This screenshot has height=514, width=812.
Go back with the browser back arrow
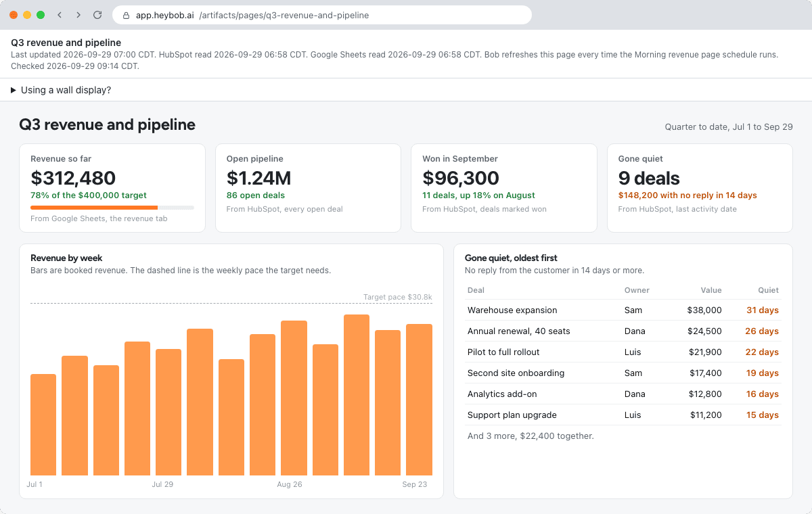click(x=60, y=15)
